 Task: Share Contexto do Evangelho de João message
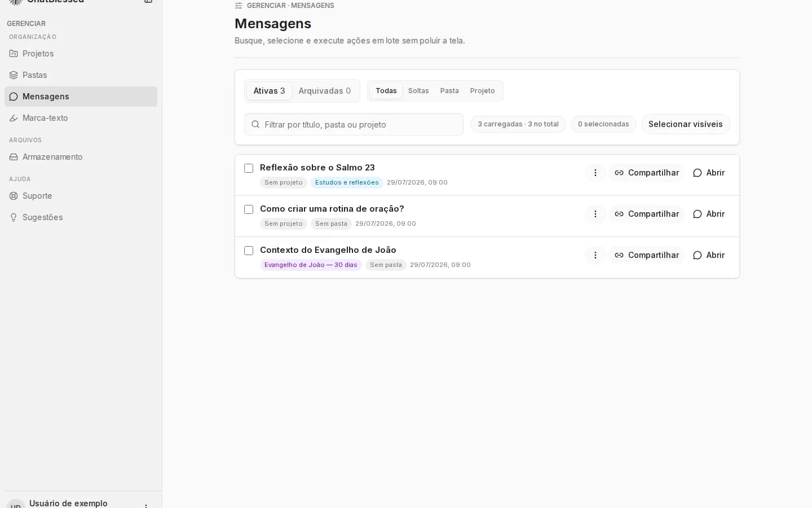[x=647, y=255]
